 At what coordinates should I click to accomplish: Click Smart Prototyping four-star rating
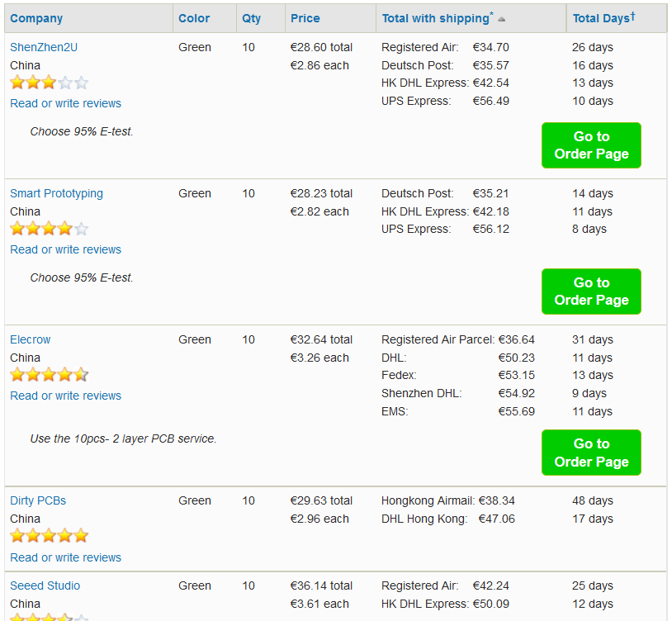50,229
